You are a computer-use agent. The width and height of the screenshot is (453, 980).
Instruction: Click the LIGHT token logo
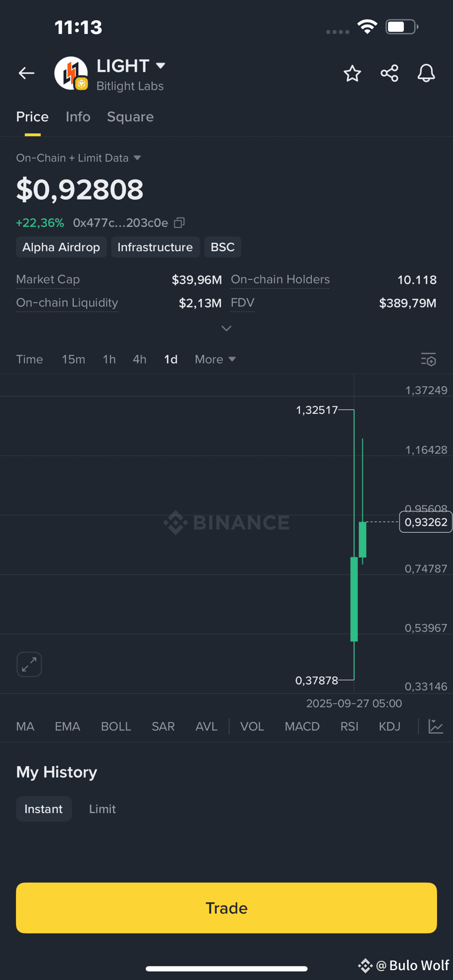(71, 73)
